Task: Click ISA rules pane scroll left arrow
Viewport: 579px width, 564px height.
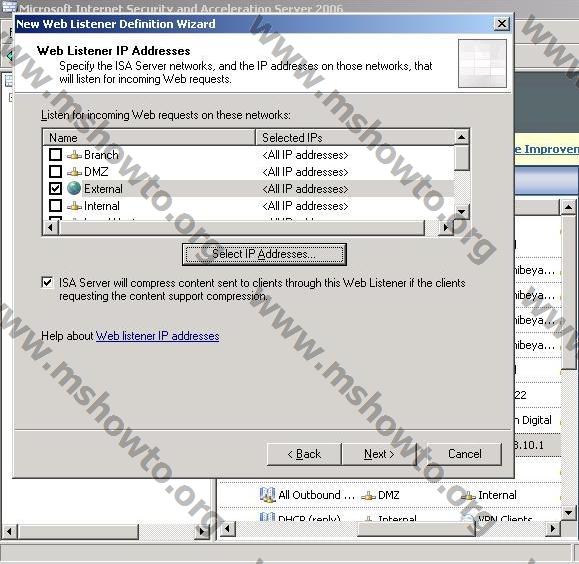Action: pos(227,529)
